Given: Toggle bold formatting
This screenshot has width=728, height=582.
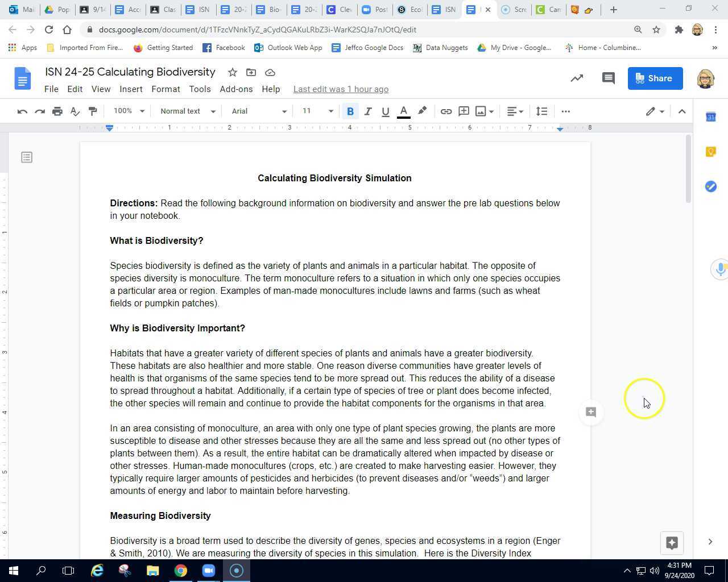Looking at the screenshot, I should coord(350,111).
